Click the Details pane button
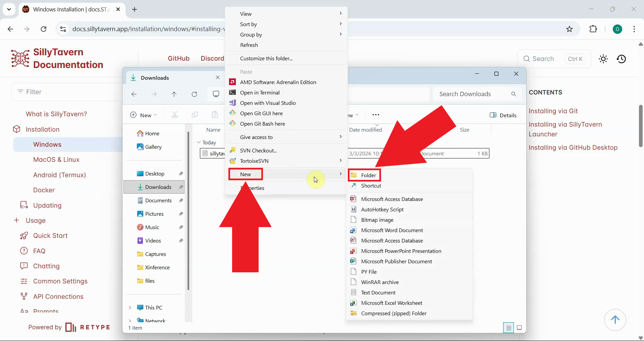Image resolution: width=644 pixels, height=341 pixels. [x=503, y=115]
